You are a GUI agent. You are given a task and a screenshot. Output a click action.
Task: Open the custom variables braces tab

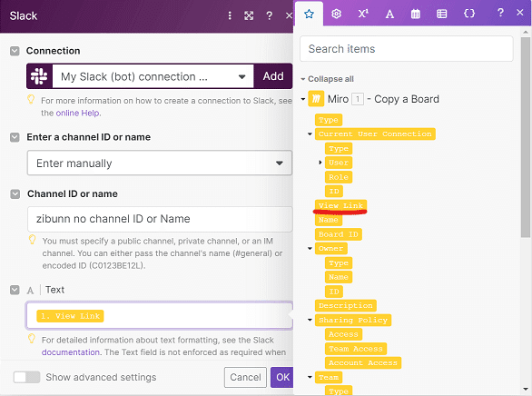(x=469, y=14)
